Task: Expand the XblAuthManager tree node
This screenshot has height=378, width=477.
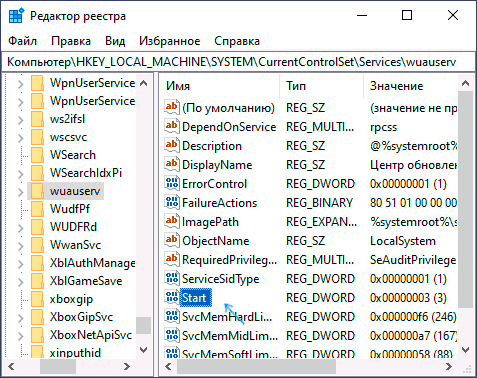Action: click(x=21, y=264)
